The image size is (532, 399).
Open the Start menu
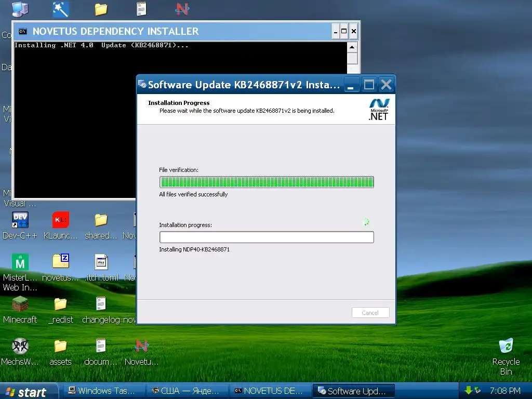(x=28, y=391)
